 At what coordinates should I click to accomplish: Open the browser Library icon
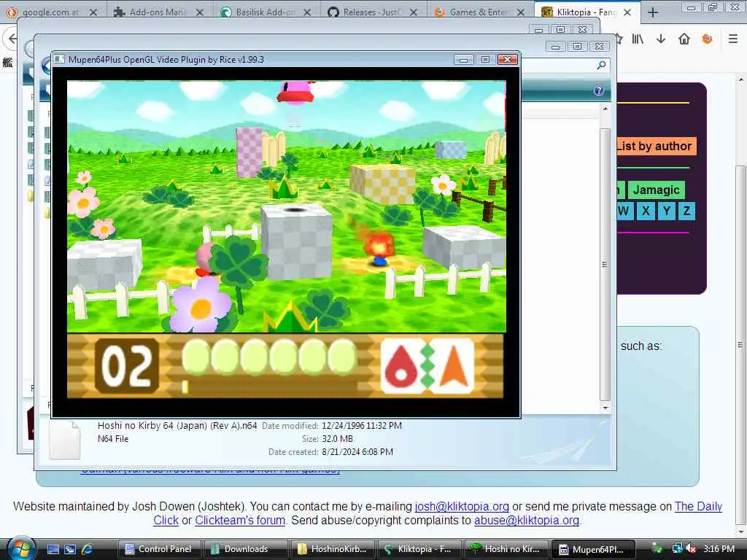(638, 39)
